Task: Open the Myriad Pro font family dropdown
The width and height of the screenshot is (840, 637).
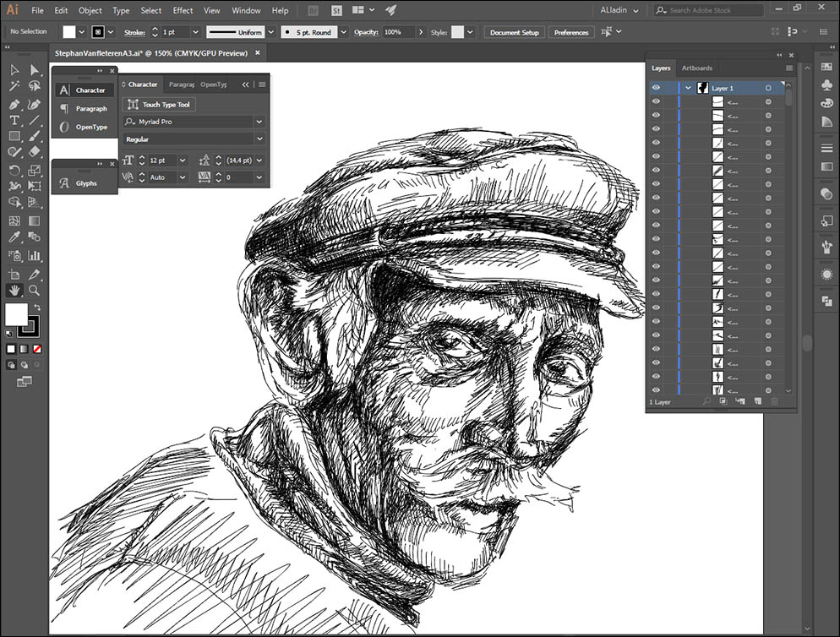Action: coord(259,122)
